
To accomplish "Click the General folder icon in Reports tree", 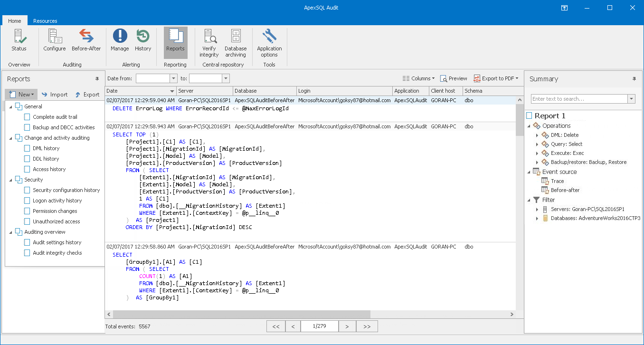I will (x=19, y=106).
